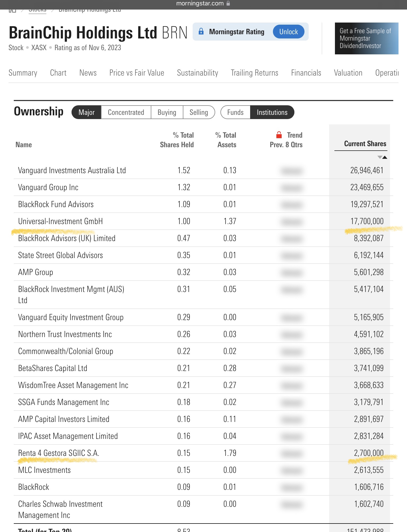The height and width of the screenshot is (532, 407).
Task: Select the Institutions holders view
Action: [272, 112]
